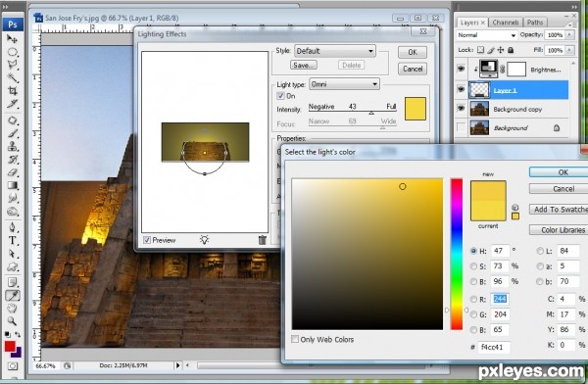The width and height of the screenshot is (588, 384).
Task: Click Cancel in Lighting Effects dialog
Action: (x=413, y=69)
